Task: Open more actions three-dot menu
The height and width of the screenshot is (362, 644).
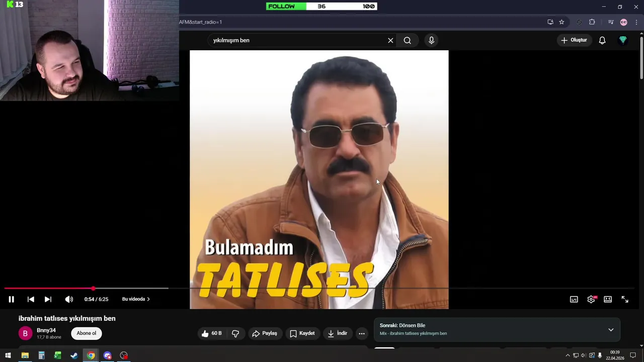Action: click(x=361, y=333)
